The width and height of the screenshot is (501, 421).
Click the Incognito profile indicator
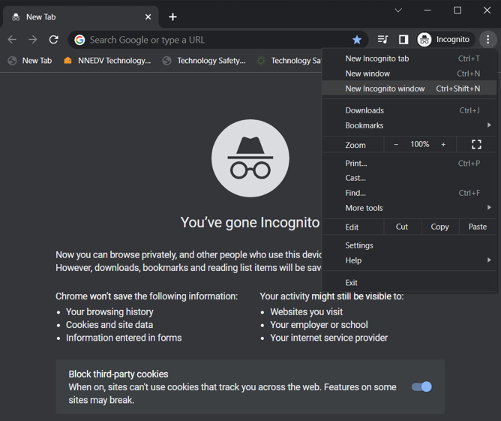[x=445, y=40]
